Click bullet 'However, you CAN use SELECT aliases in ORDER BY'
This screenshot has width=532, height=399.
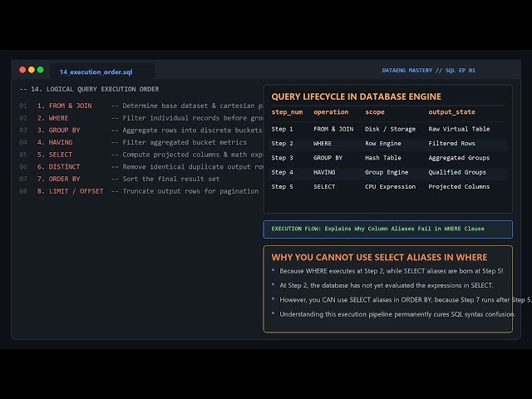[406, 300]
